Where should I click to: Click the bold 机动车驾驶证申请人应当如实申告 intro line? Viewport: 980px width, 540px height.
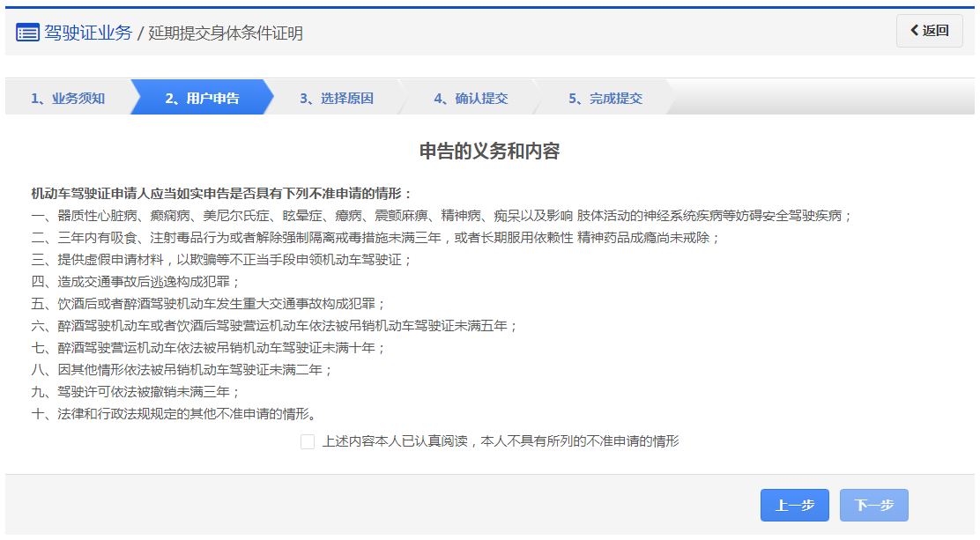coord(222,194)
